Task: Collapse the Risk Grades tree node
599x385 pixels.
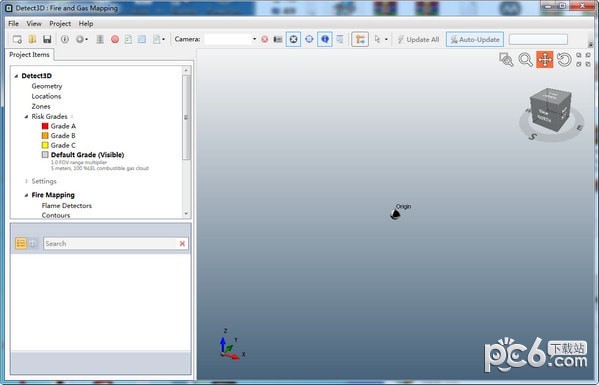Action: (x=26, y=116)
